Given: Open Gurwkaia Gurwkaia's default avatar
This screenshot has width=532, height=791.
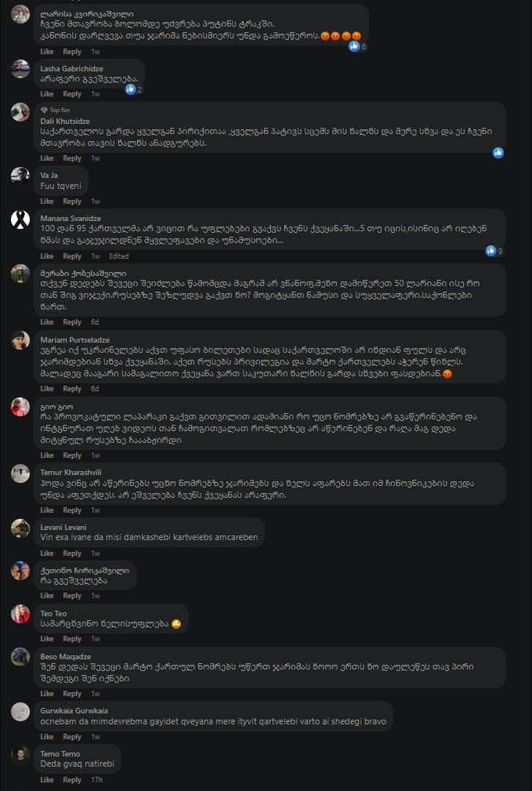Looking at the screenshot, I should coord(20,712).
